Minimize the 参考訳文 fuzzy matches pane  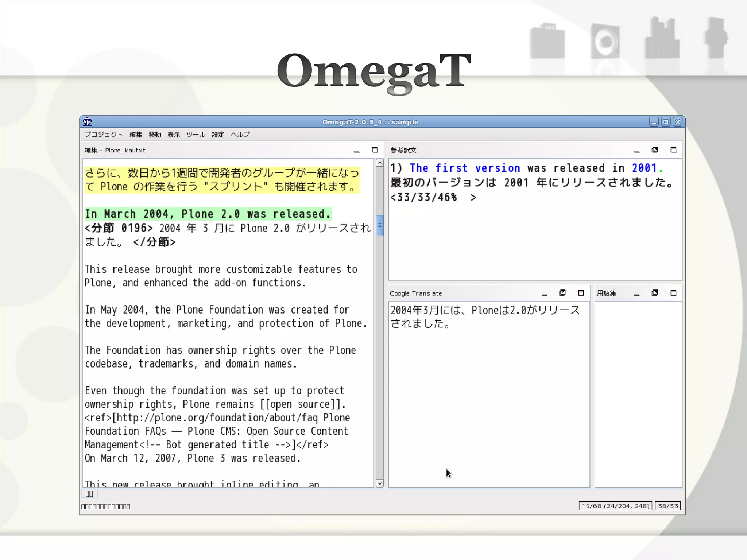pyautogui.click(x=636, y=151)
